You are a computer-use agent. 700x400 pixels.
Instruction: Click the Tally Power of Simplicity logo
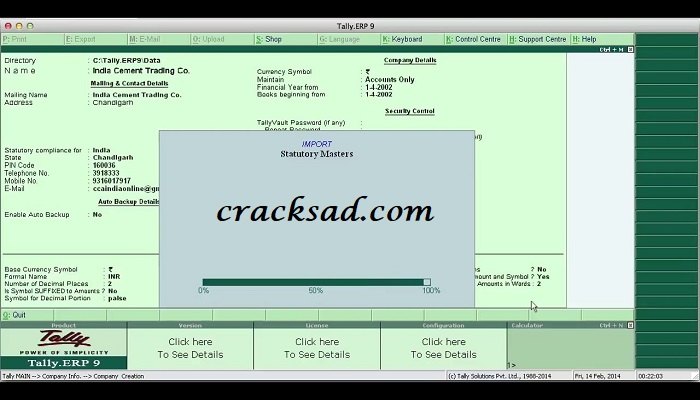click(x=64, y=342)
